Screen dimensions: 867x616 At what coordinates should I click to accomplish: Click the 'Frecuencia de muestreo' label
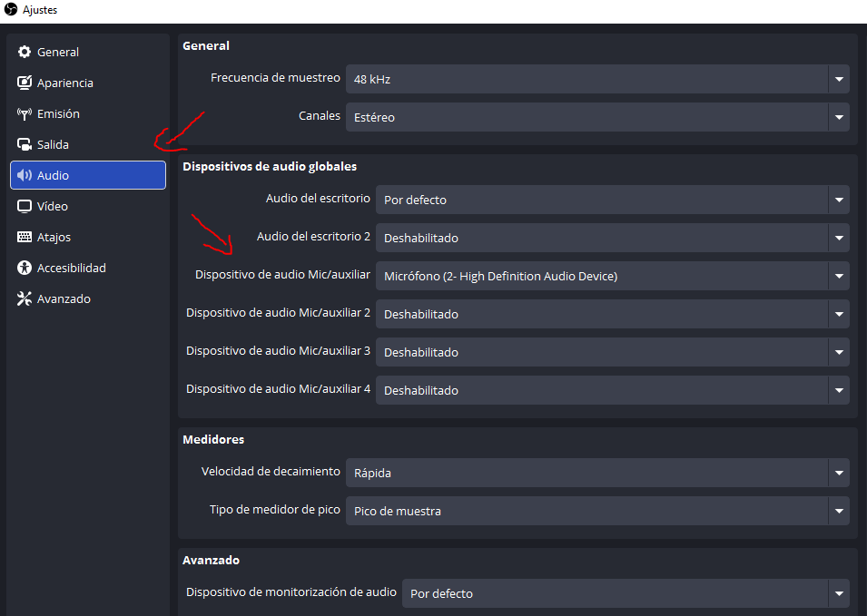pos(275,78)
